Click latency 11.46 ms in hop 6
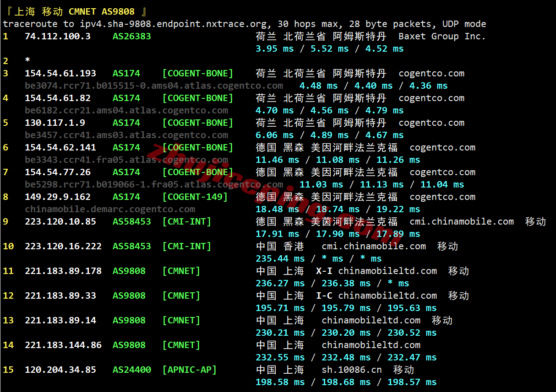 (x=278, y=160)
